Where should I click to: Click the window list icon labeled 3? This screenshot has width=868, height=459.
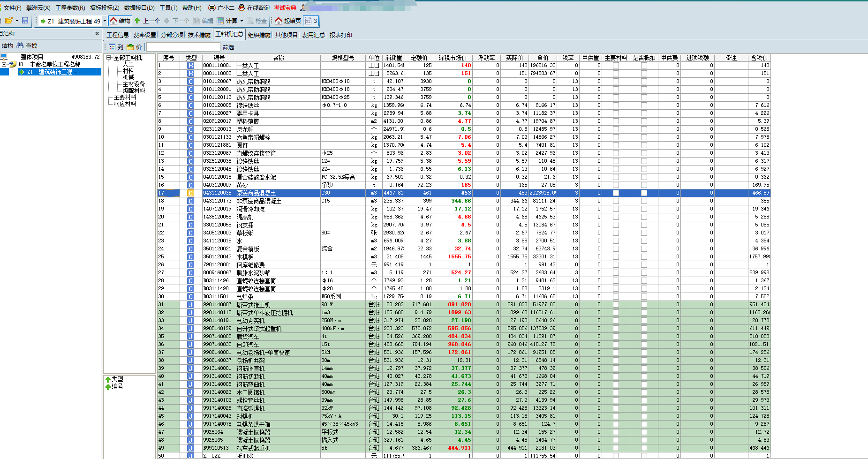(x=311, y=21)
